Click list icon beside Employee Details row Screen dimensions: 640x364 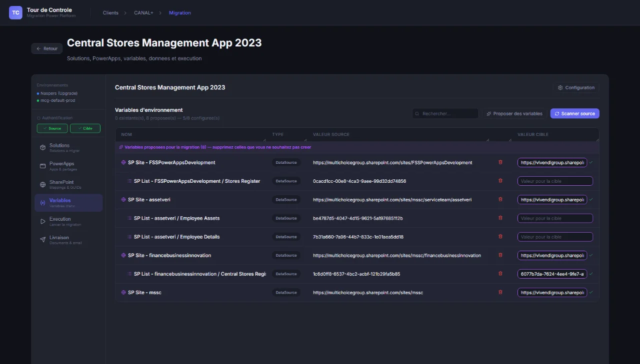click(x=129, y=237)
